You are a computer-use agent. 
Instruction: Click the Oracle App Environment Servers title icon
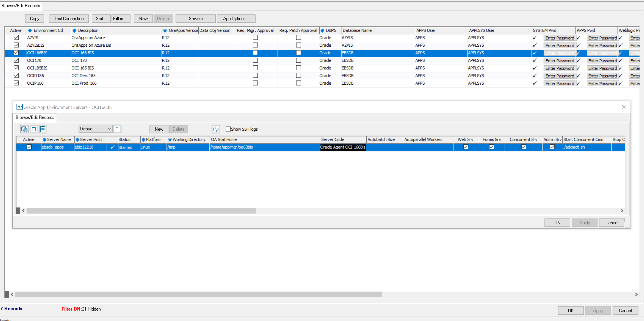point(19,107)
